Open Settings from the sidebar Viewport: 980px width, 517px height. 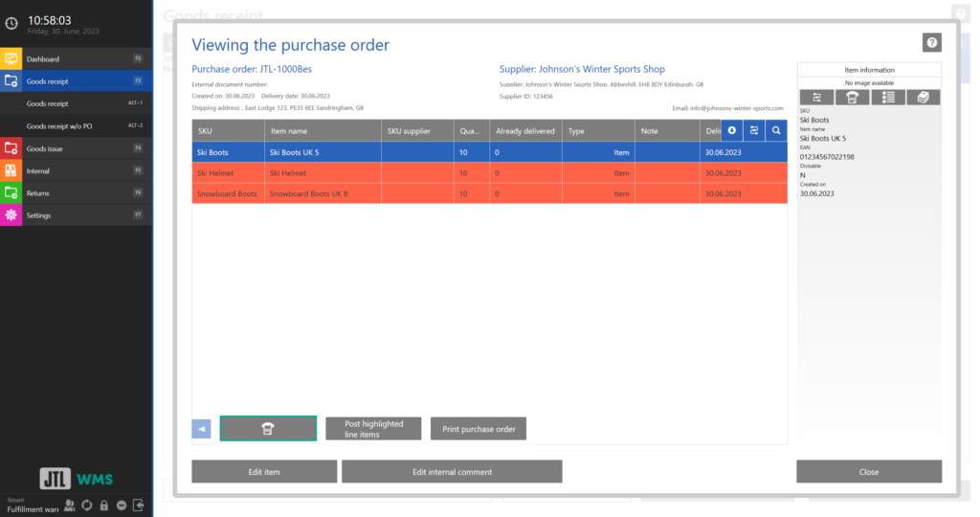(39, 215)
